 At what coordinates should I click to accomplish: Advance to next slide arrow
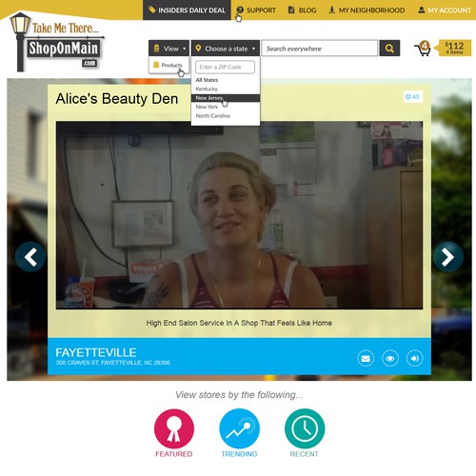[447, 257]
